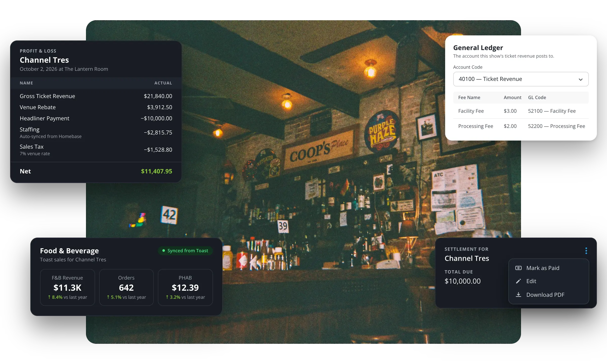The height and width of the screenshot is (364, 607).
Task: Click the up arrow beside 5.1%
Action: [x=108, y=297]
